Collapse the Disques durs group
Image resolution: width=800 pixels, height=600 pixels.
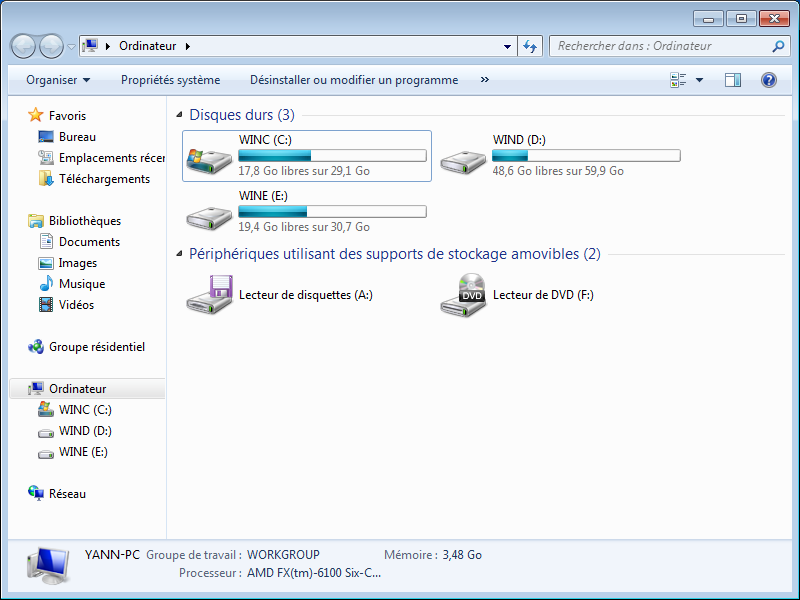pos(179,115)
